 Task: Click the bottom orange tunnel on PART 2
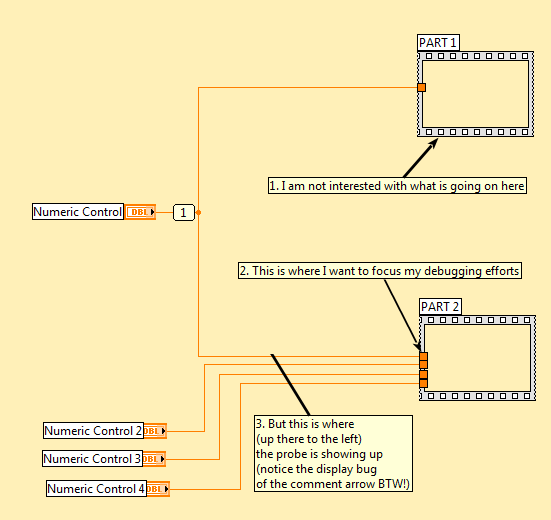pyautogui.click(x=423, y=383)
